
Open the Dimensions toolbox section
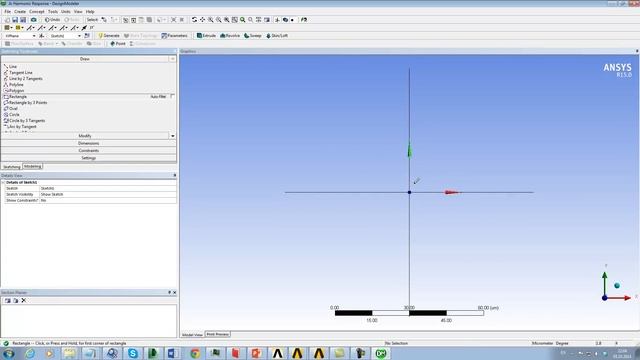point(89,143)
